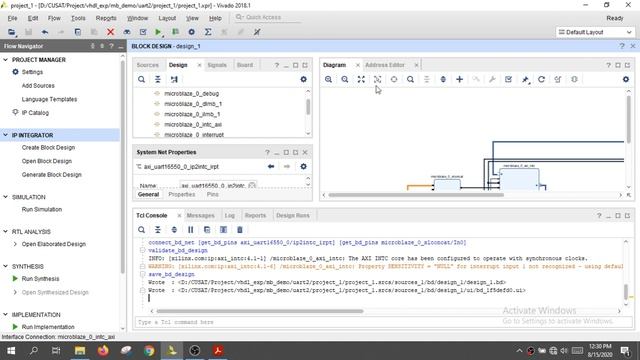This screenshot has height=360, width=640.
Task: Collapse the SIMULATION section
Action: [x=5, y=197]
